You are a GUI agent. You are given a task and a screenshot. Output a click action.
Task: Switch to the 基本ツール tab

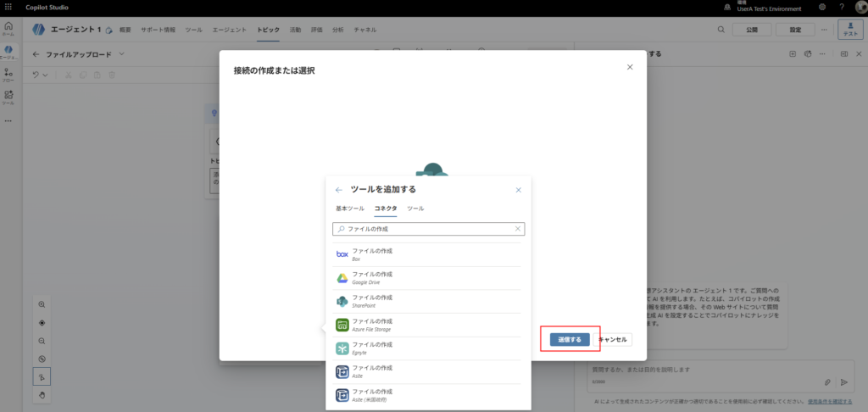349,209
